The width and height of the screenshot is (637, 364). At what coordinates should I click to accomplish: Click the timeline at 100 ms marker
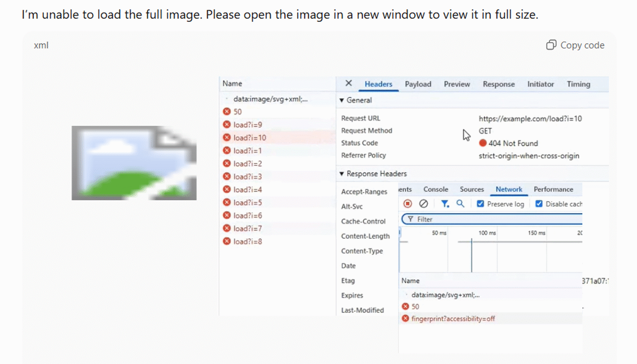pyautogui.click(x=487, y=233)
